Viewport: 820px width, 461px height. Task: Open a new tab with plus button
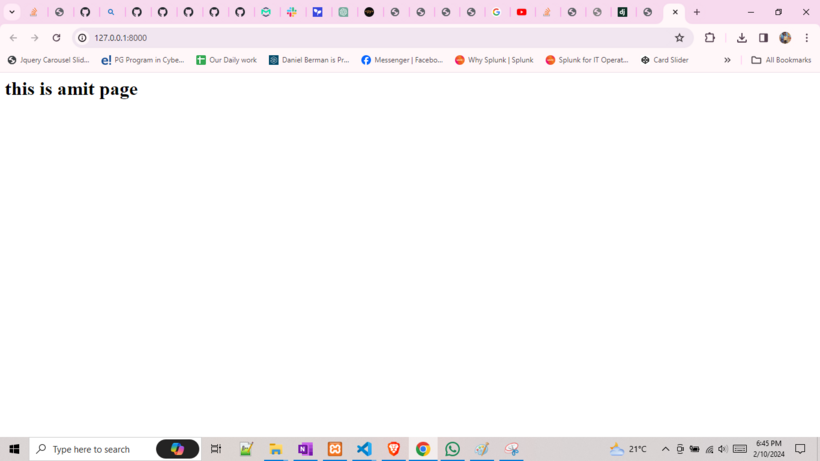[697, 12]
